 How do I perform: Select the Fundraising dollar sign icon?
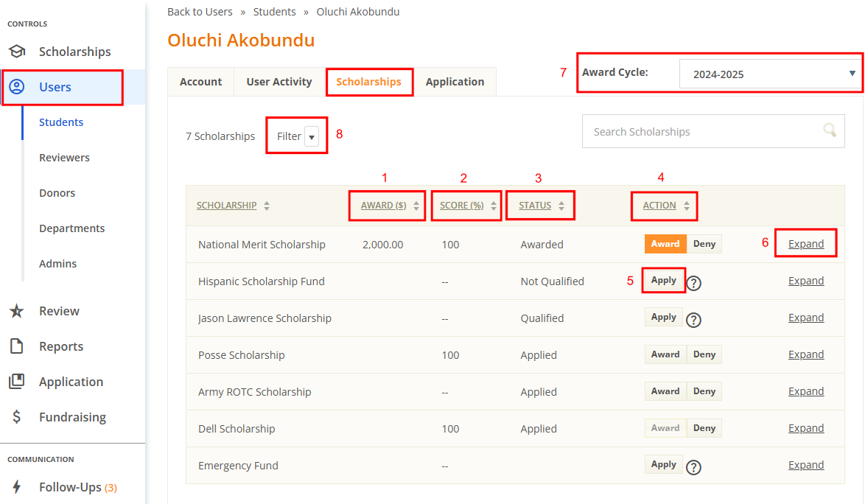pos(18,416)
